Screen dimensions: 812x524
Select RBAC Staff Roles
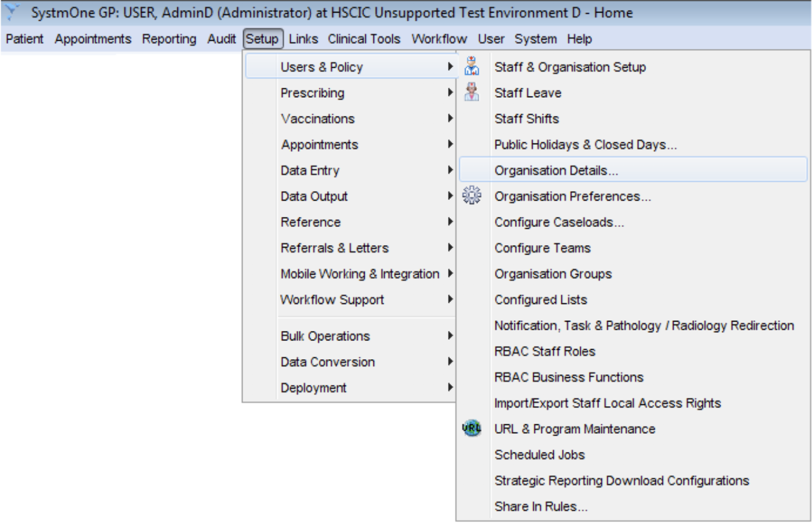tap(633, 351)
